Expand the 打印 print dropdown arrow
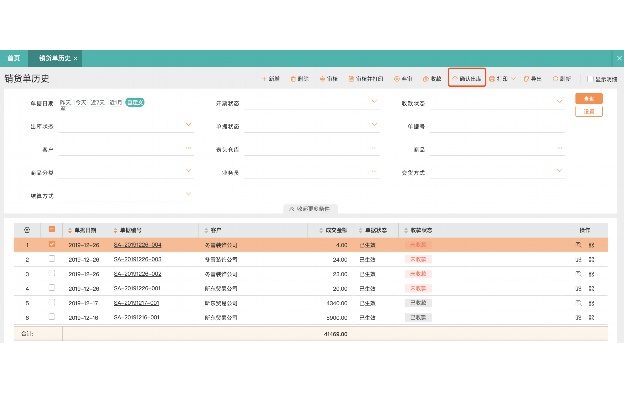The height and width of the screenshot is (393, 624). coord(513,78)
